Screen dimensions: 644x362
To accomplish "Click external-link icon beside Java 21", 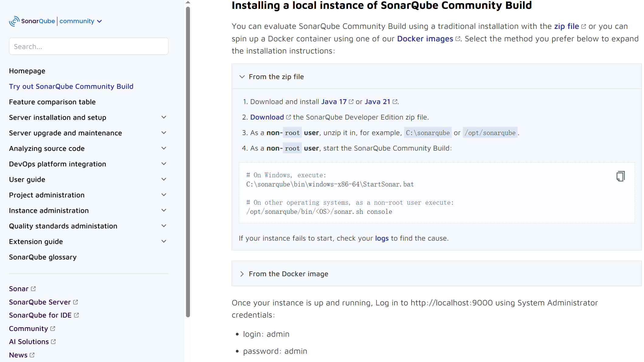I will 395,102.
